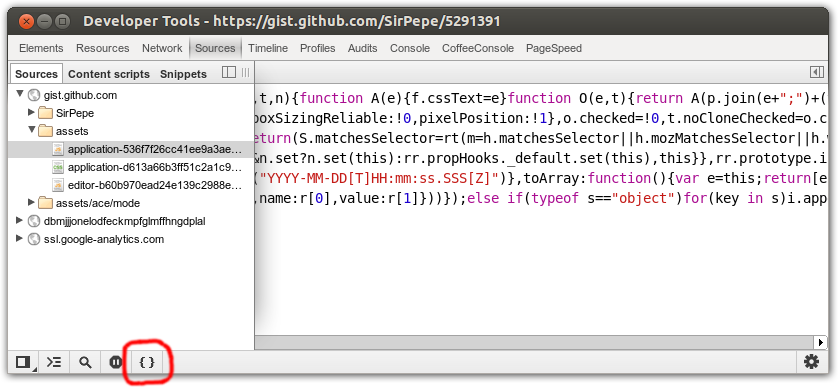Open the Console tab
Viewport: 838px width, 388px height.
pos(410,48)
